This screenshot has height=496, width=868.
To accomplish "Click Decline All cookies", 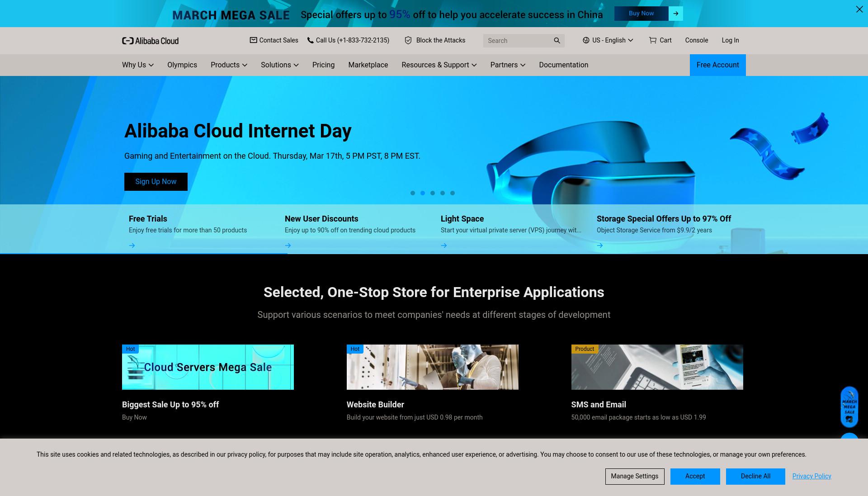I will (755, 476).
